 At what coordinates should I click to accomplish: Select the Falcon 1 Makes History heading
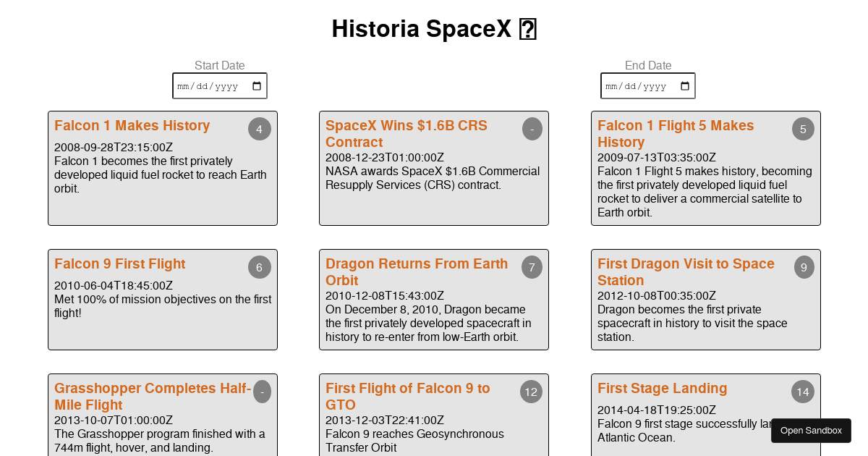(132, 125)
